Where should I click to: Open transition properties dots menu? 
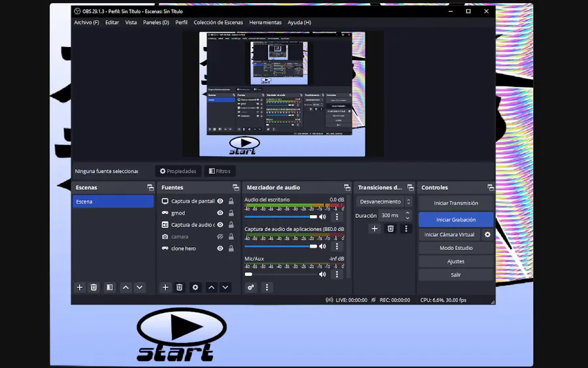(406, 229)
